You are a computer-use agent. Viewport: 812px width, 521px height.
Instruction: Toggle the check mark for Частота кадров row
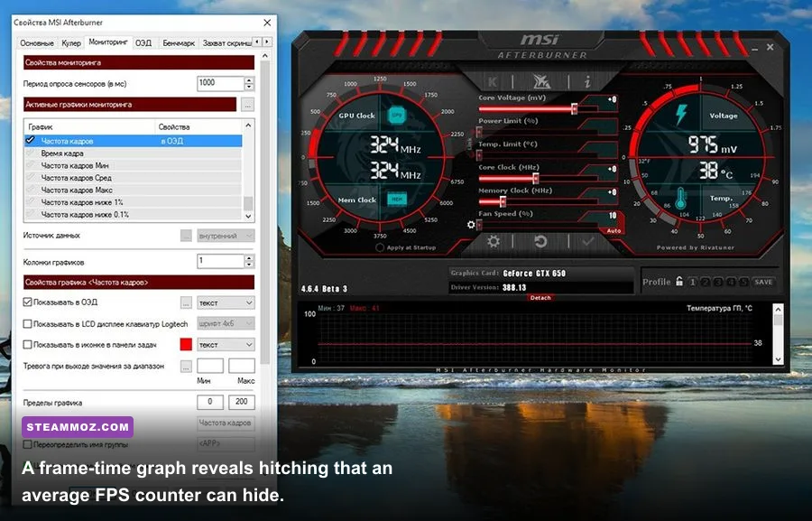[30, 140]
